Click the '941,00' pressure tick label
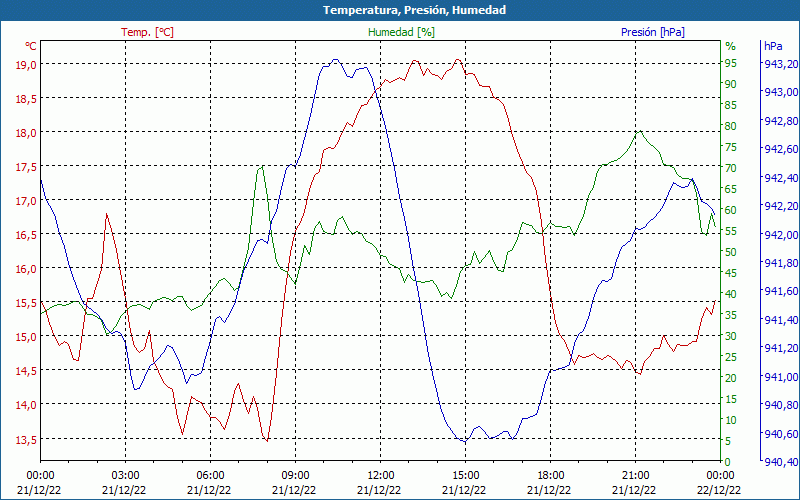800x500 pixels. 781,377
